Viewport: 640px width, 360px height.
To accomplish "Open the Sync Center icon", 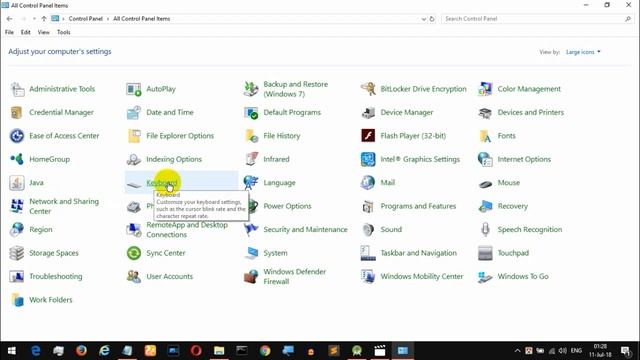I will (x=134, y=253).
